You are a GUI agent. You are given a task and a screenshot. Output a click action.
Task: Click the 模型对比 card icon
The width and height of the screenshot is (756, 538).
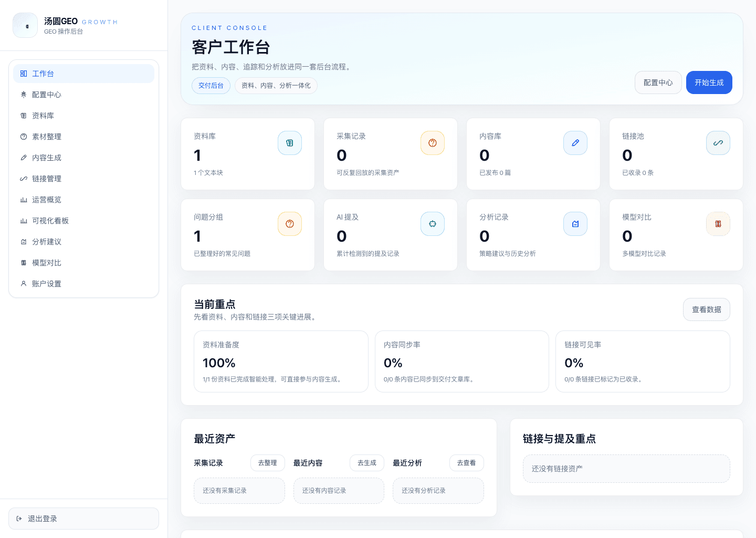pos(718,223)
